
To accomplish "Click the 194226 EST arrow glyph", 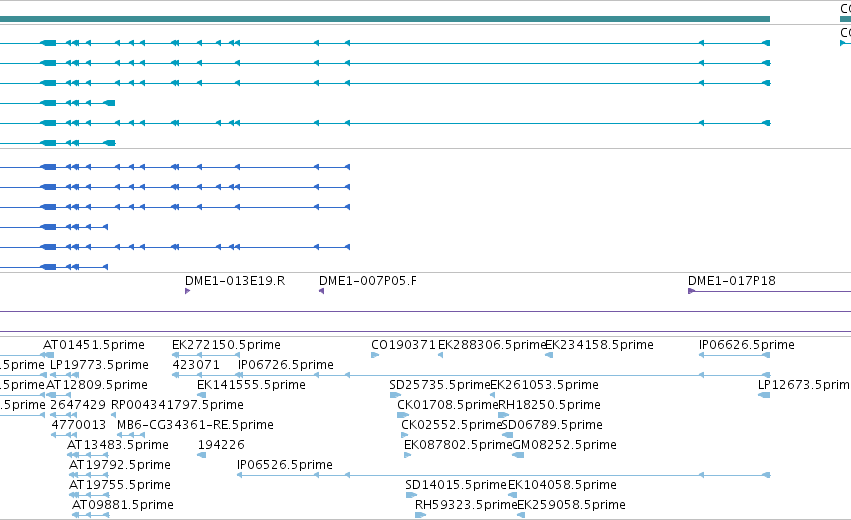I will tap(202, 455).
